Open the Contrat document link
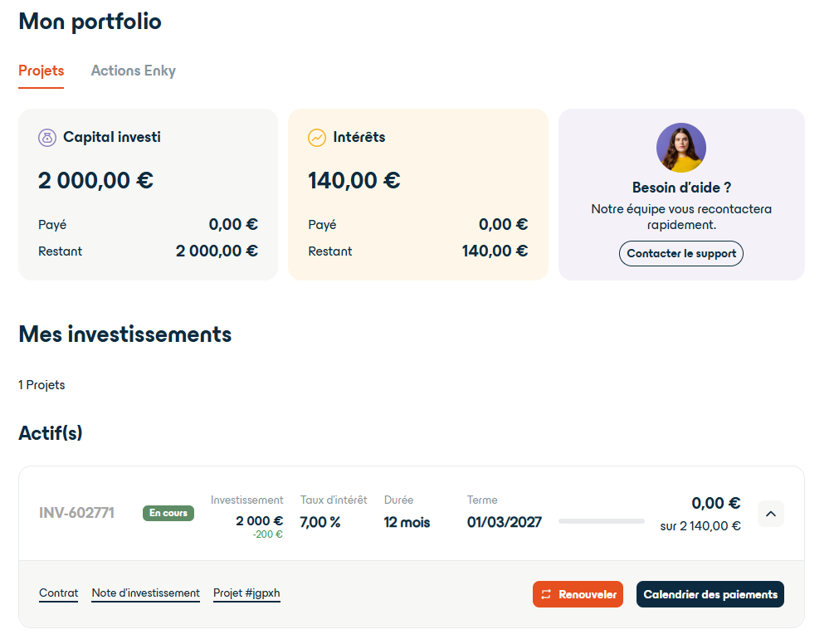This screenshot has width=839, height=644. 58,593
